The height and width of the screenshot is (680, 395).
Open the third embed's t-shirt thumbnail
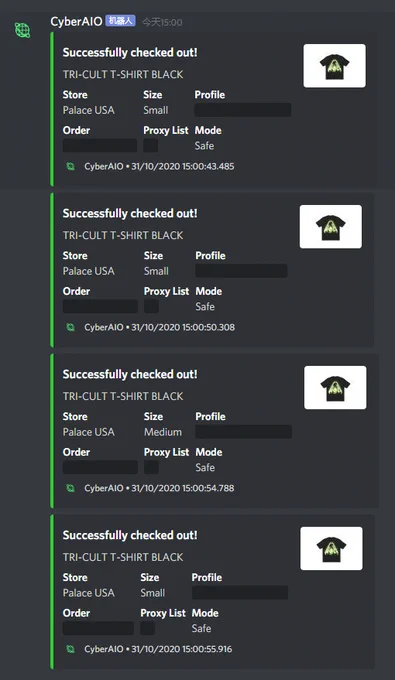click(335, 388)
